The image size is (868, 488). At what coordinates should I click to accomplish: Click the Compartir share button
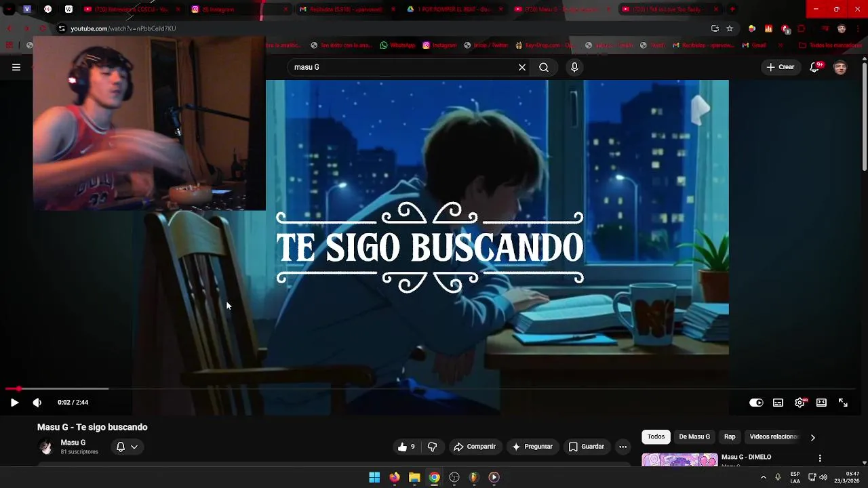(x=475, y=447)
